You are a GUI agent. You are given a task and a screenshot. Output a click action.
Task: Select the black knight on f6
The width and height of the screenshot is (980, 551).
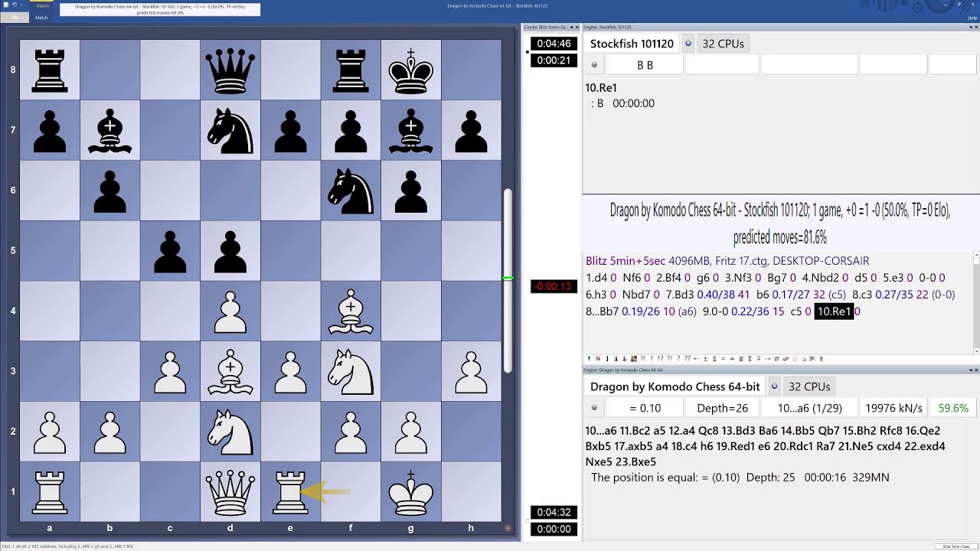click(351, 190)
